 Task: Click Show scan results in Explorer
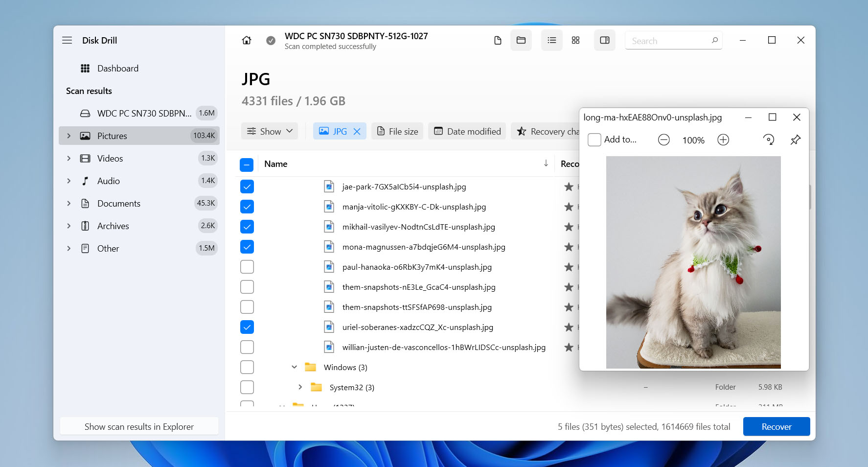[139, 426]
